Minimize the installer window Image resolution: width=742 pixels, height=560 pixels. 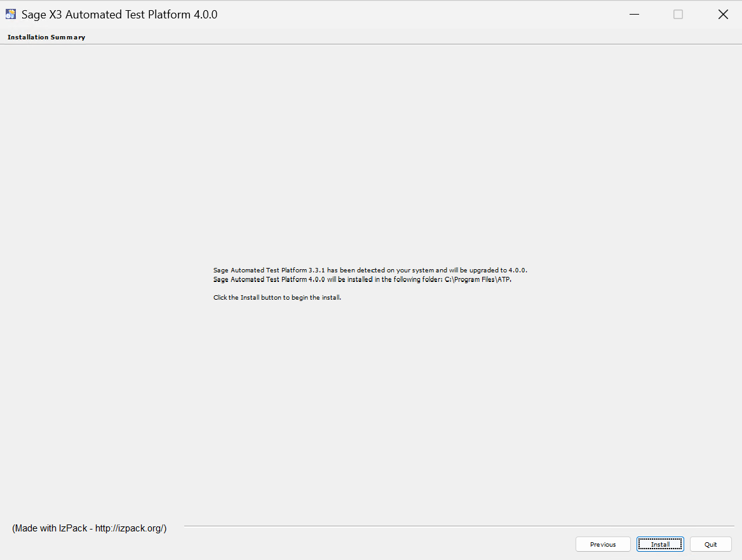634,14
